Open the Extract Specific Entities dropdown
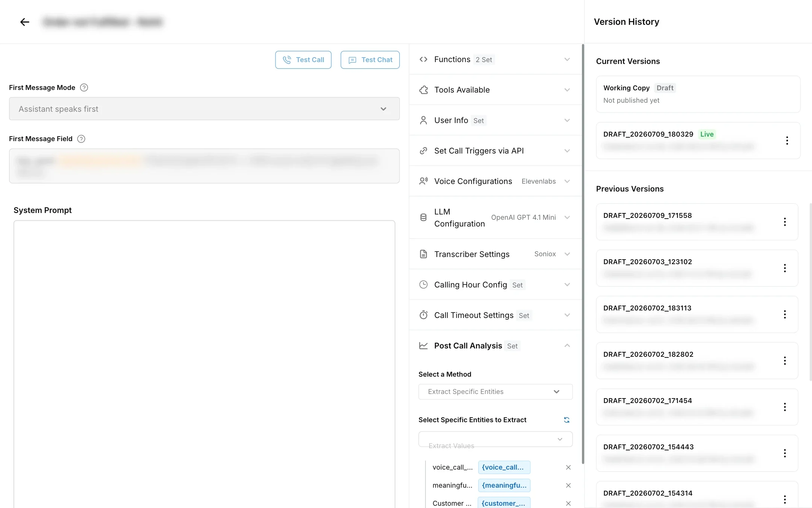The width and height of the screenshot is (812, 508). tap(495, 392)
